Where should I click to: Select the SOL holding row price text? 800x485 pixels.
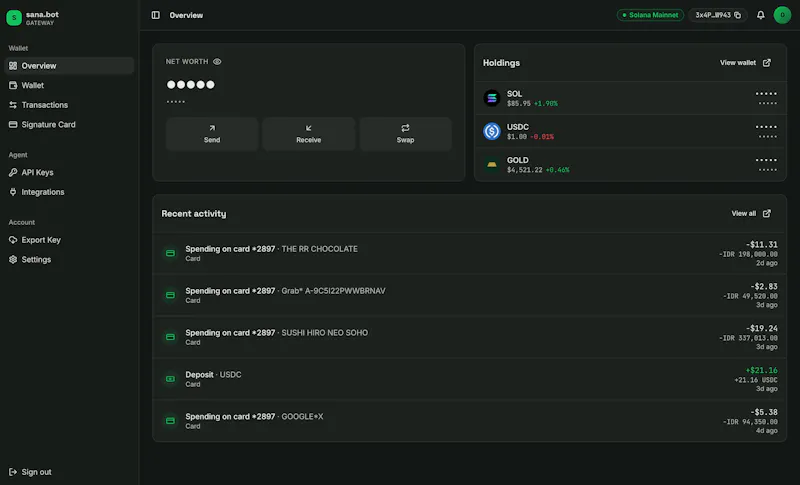tap(519, 104)
